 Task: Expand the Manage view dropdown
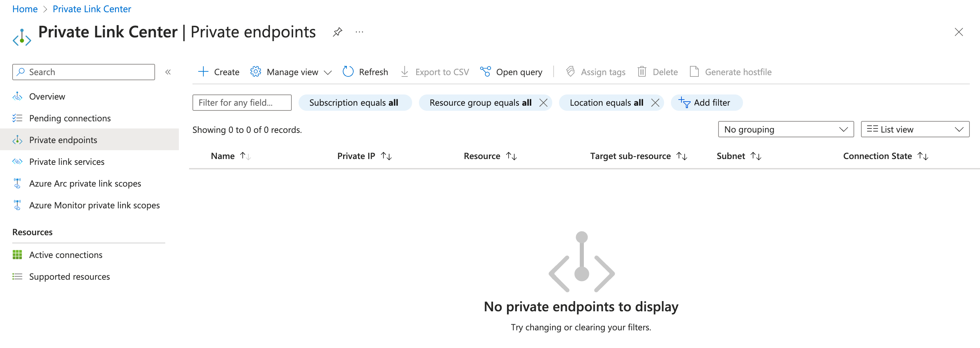point(291,72)
